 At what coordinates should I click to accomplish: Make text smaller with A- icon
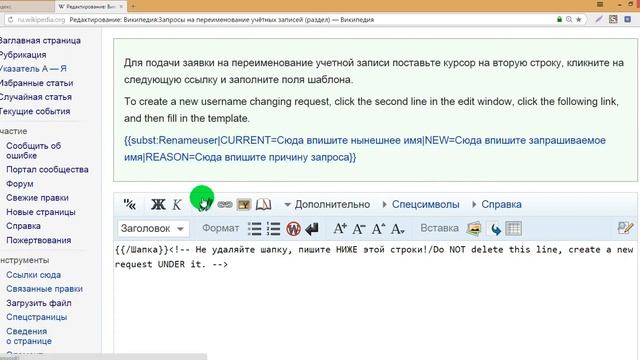pyautogui.click(x=359, y=229)
